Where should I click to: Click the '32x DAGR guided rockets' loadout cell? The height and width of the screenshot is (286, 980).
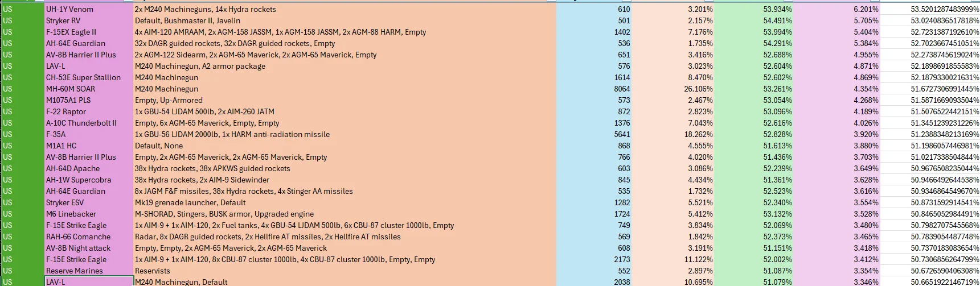coord(345,43)
